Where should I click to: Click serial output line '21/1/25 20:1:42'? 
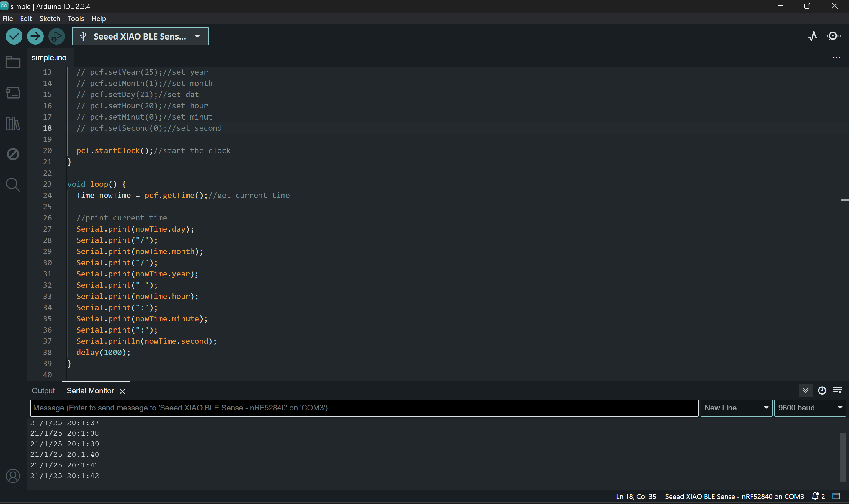coord(65,476)
